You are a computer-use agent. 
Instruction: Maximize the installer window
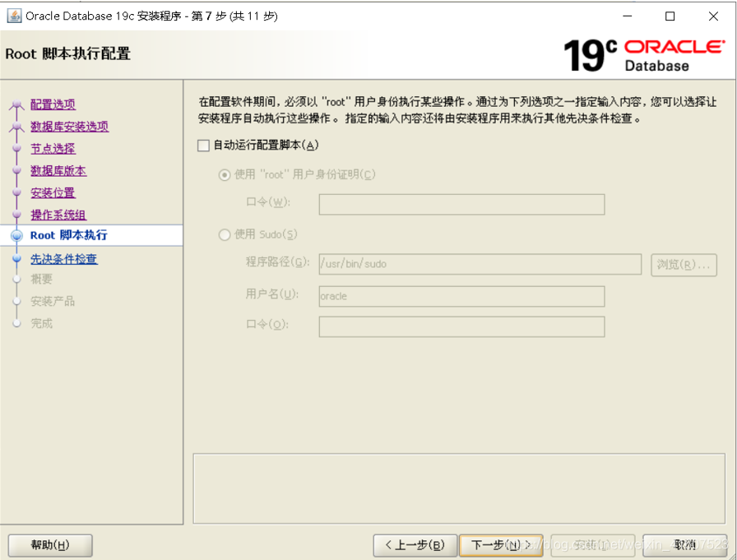670,16
